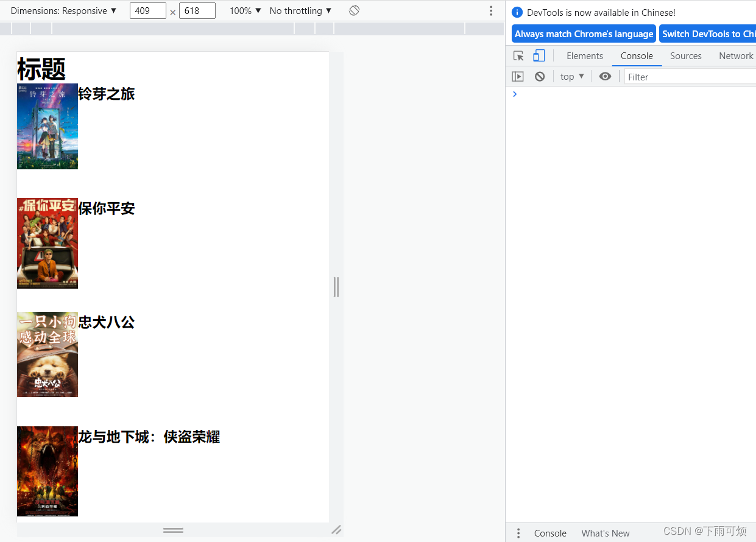
Task: Click the 标题 page heading
Action: 41,69
